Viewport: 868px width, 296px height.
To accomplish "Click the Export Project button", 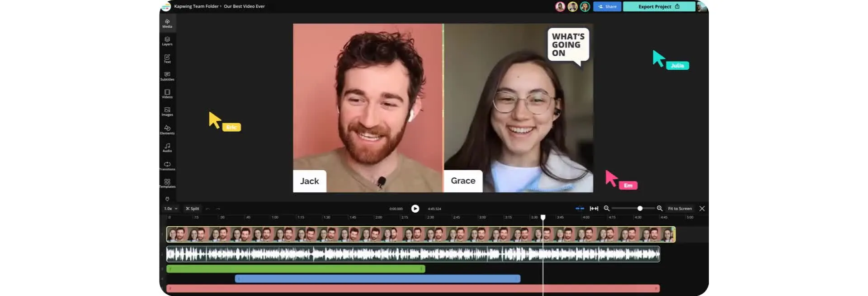I will 658,6.
